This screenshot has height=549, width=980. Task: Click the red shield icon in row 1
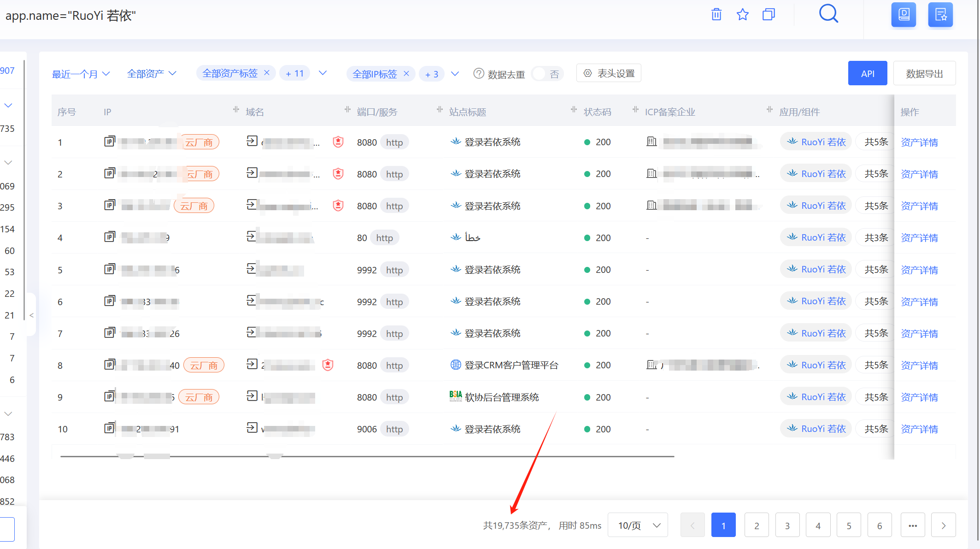click(x=338, y=142)
